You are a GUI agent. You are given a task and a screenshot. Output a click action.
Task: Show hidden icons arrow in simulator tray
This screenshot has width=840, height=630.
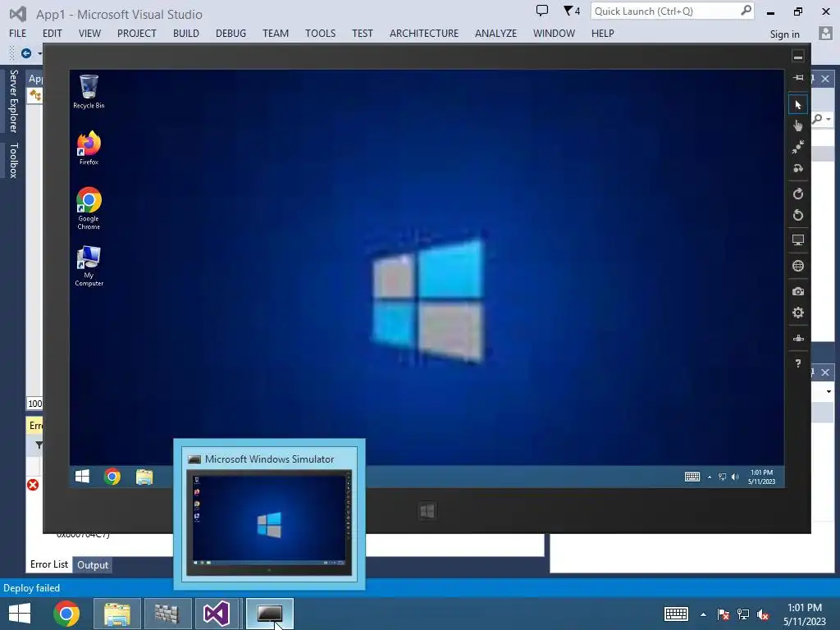710,477
